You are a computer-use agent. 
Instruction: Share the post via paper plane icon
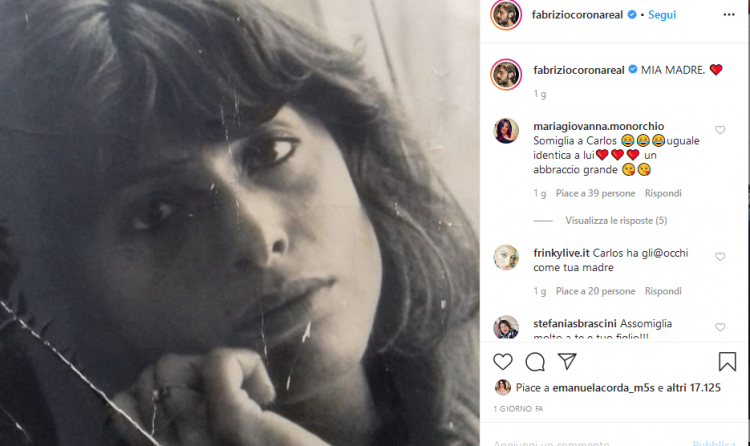click(x=566, y=362)
